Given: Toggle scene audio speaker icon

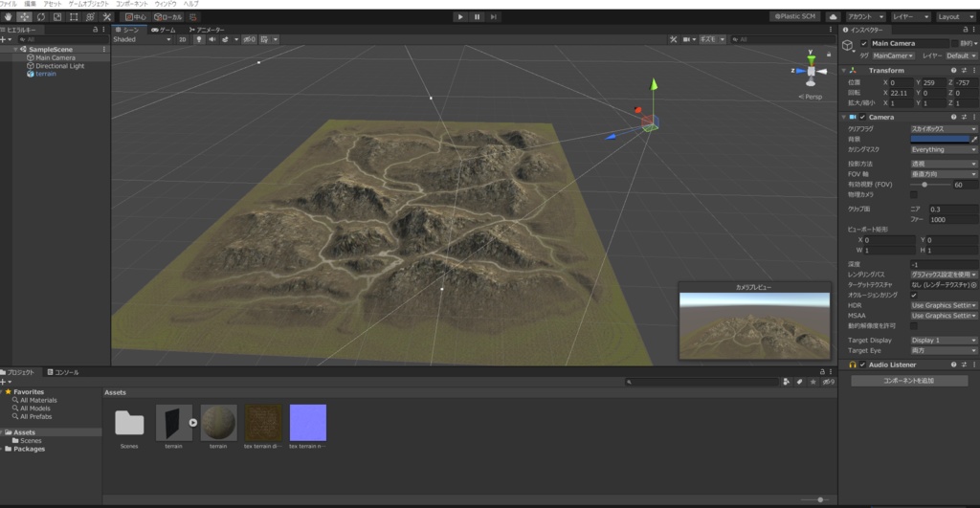Looking at the screenshot, I should [212, 39].
